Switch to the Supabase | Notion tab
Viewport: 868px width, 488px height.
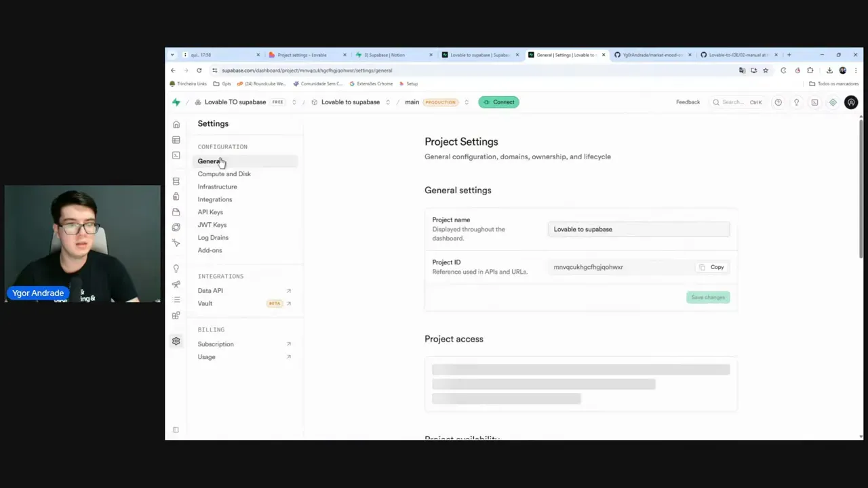[x=393, y=55]
